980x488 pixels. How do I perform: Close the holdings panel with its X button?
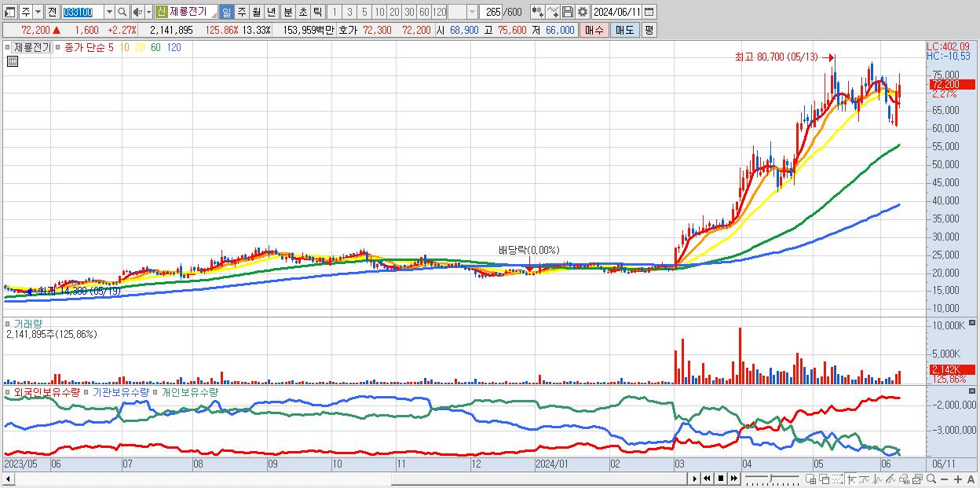(x=974, y=390)
